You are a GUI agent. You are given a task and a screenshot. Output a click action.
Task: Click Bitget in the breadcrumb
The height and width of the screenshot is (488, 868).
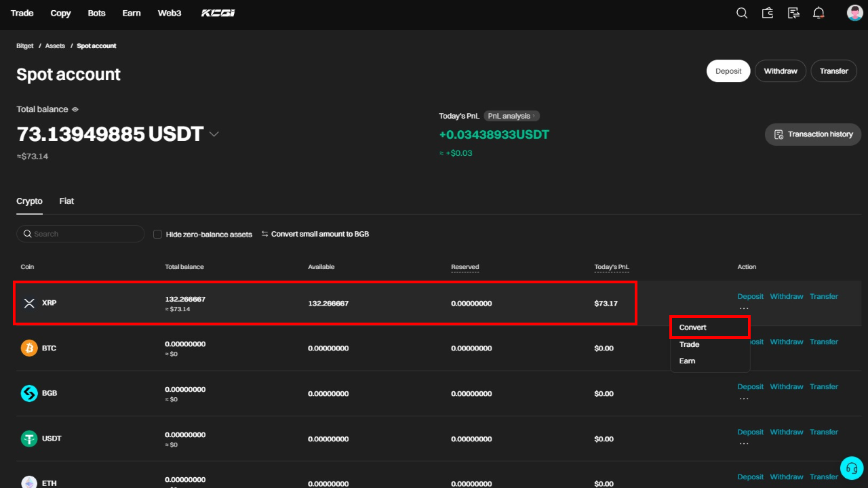pos(25,46)
